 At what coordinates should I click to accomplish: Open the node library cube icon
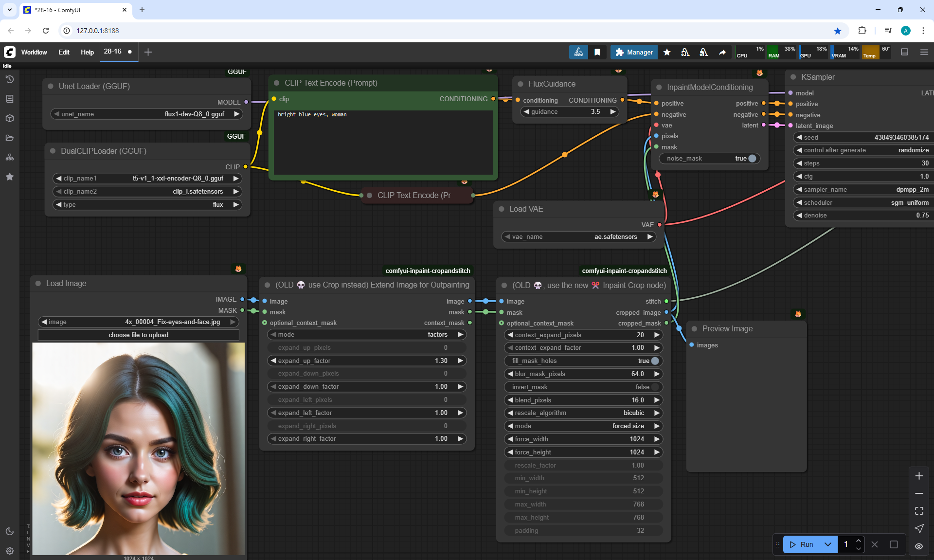(x=9, y=118)
